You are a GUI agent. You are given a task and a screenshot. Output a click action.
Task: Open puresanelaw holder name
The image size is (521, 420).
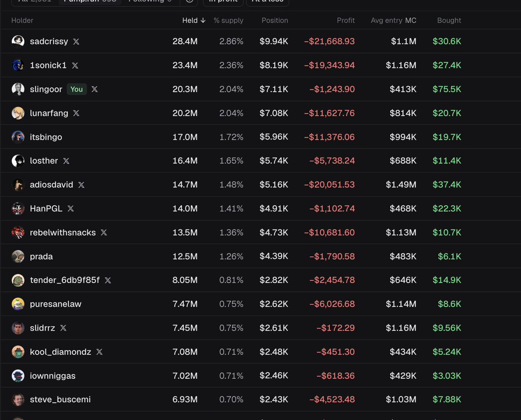(x=56, y=304)
